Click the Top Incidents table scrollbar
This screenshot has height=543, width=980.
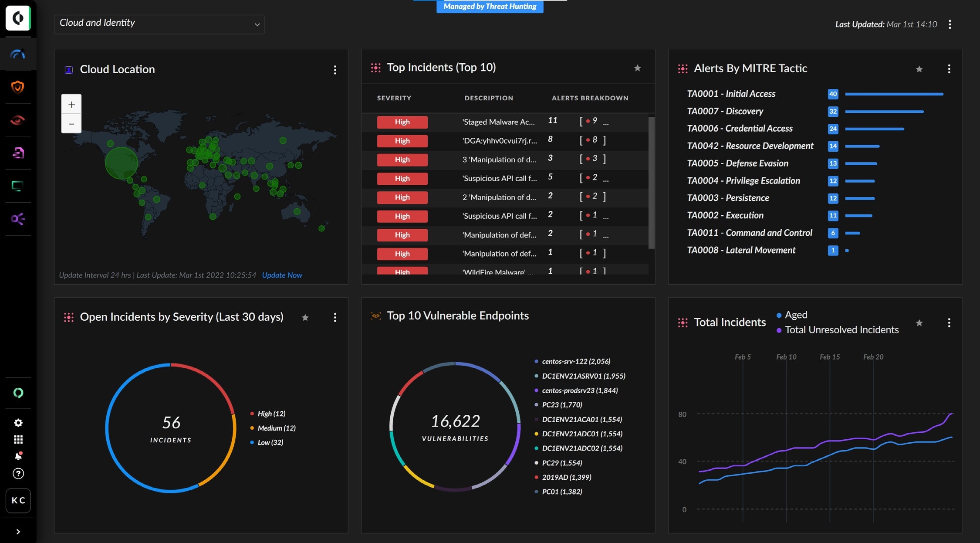coord(651,182)
